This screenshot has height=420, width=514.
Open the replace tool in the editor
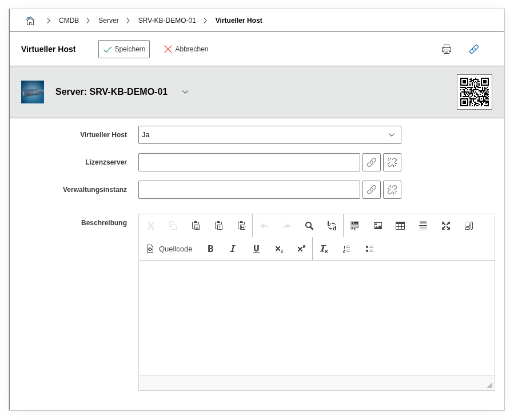(x=332, y=225)
